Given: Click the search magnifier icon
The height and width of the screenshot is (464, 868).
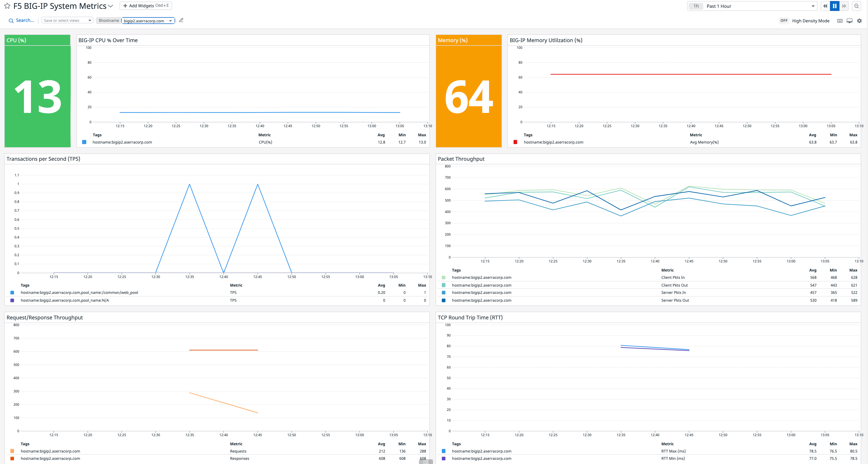Looking at the screenshot, I should pos(11,21).
